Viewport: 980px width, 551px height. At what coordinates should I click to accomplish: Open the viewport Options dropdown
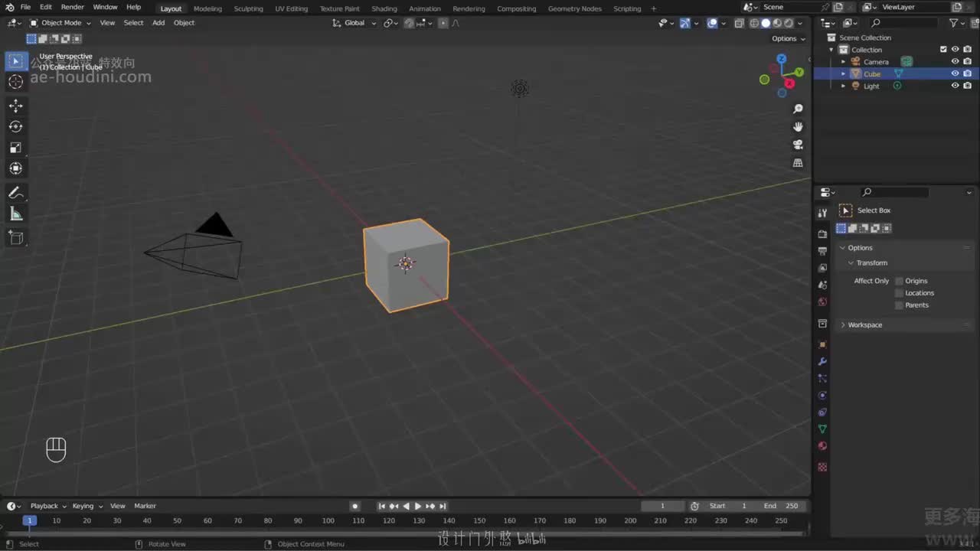788,38
